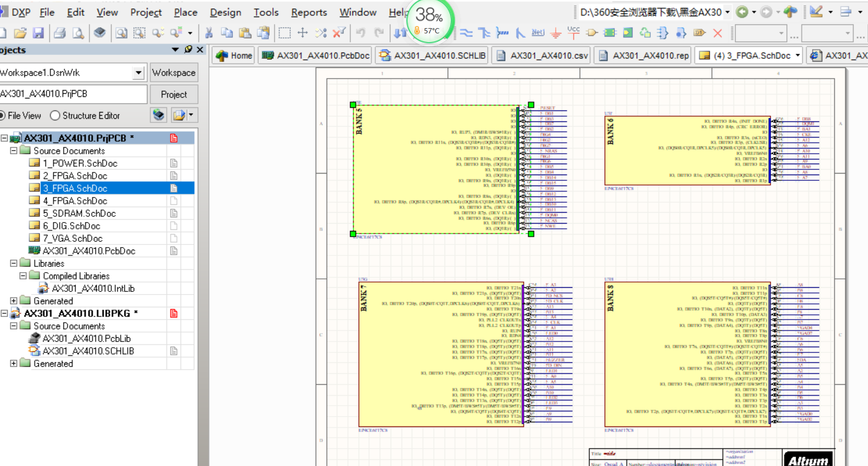
Task: Open the Reports menu
Action: click(x=309, y=12)
